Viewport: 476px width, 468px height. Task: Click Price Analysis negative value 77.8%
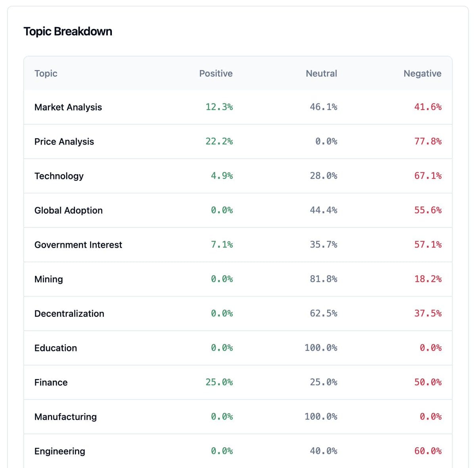coord(428,141)
